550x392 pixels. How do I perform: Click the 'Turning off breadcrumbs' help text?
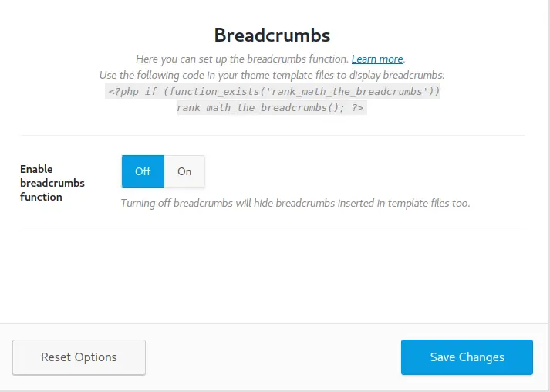295,204
